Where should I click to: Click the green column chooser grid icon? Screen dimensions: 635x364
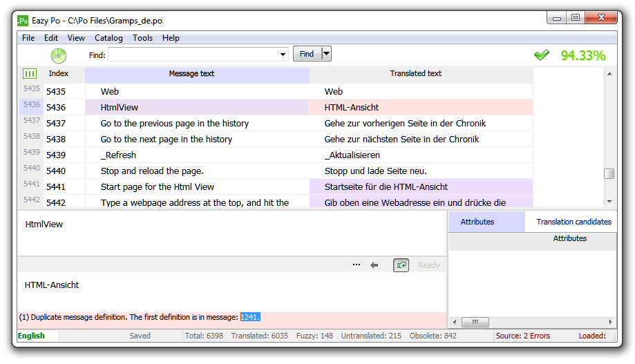[x=30, y=73]
